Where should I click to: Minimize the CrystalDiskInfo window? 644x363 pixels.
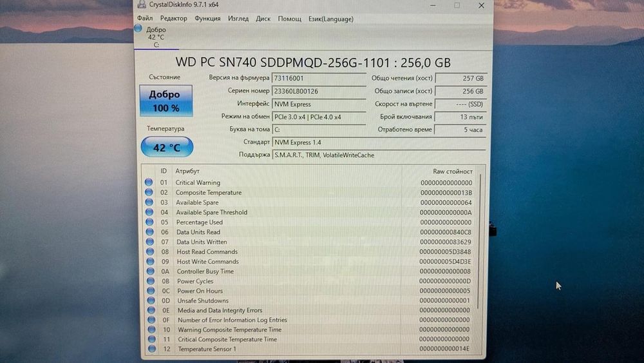tap(433, 5)
